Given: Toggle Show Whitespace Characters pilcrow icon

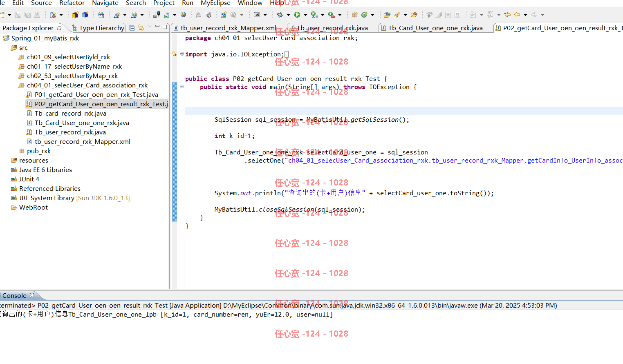Looking at the screenshot, I should pos(457,15).
